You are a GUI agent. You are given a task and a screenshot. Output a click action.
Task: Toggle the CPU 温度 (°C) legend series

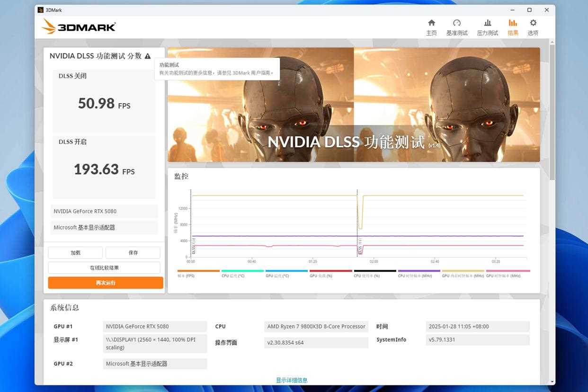point(242,271)
